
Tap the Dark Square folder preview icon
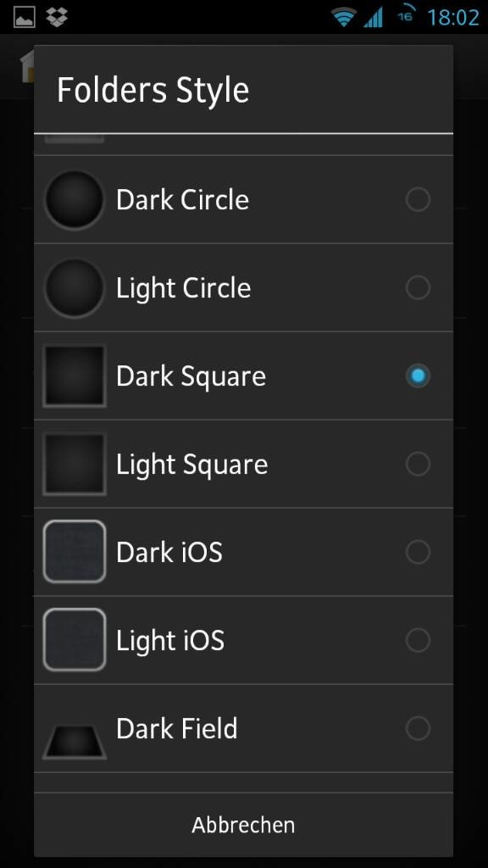75,376
